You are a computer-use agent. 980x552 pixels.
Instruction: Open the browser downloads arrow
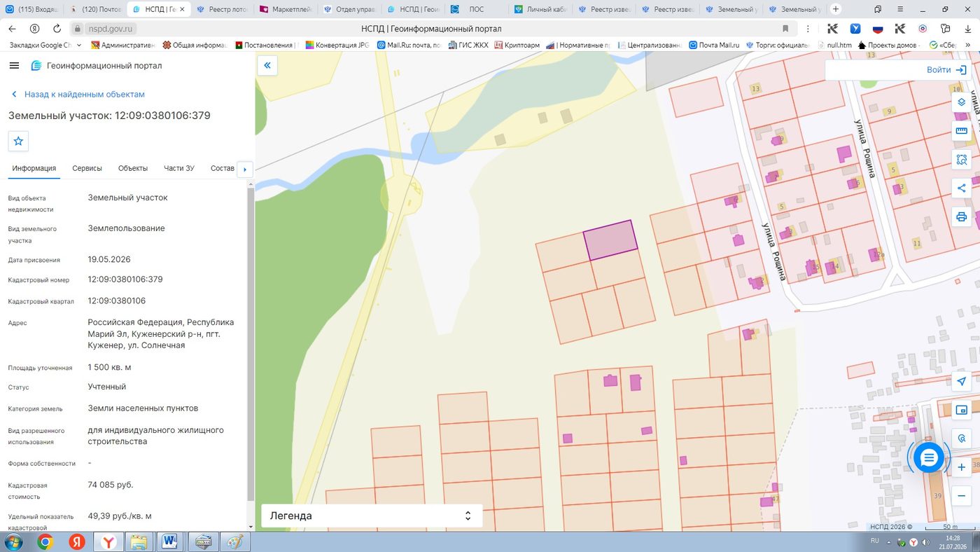tap(967, 29)
